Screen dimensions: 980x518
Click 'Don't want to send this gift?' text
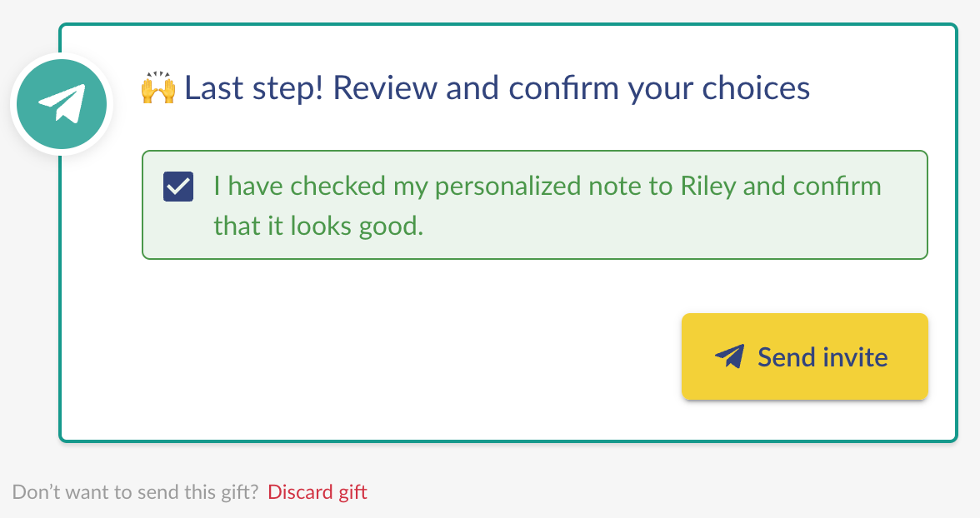135,491
